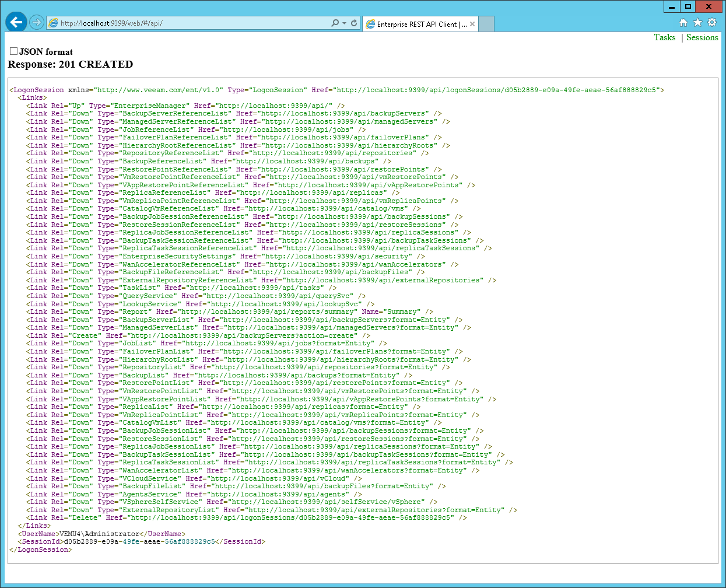Open the Home icon in the browser toolbar
Image resolution: width=726 pixels, height=588 pixels.
[683, 23]
